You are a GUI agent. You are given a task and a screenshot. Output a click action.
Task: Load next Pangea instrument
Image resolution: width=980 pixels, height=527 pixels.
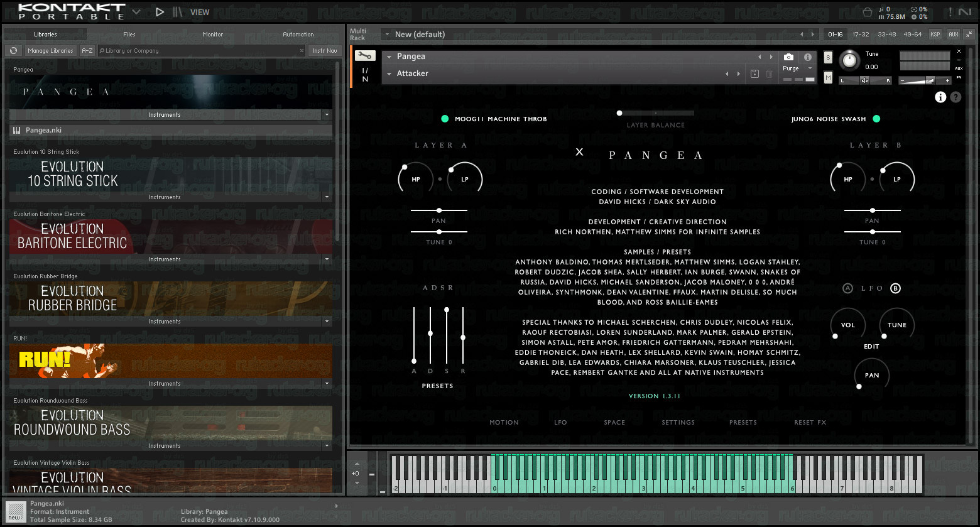click(x=771, y=57)
